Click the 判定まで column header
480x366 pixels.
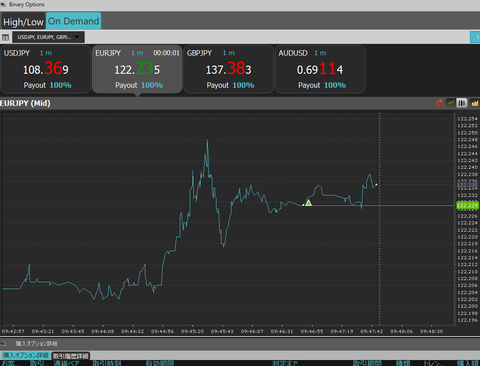click(285, 363)
